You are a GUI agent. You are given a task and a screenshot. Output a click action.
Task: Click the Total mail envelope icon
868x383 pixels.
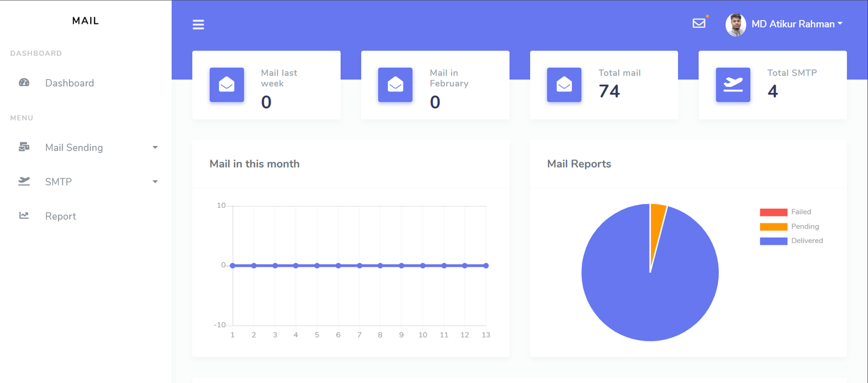564,85
